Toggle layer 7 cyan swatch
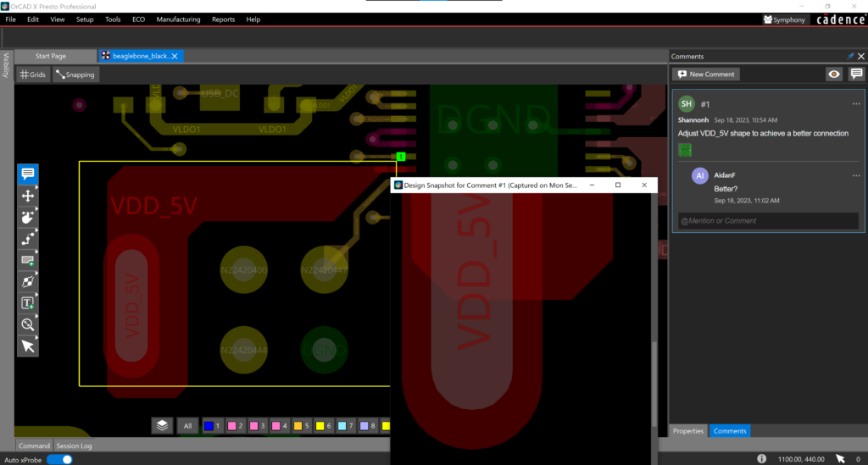 click(x=342, y=426)
